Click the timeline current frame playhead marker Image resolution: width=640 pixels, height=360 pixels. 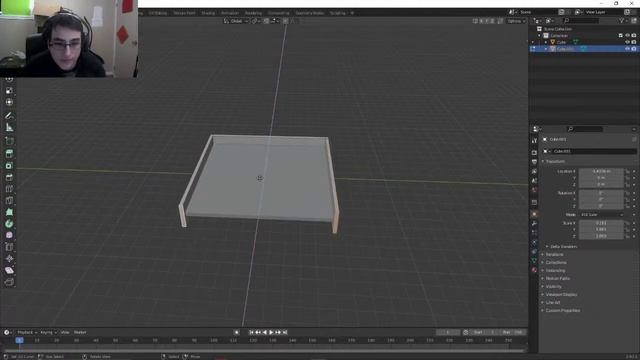[19, 340]
